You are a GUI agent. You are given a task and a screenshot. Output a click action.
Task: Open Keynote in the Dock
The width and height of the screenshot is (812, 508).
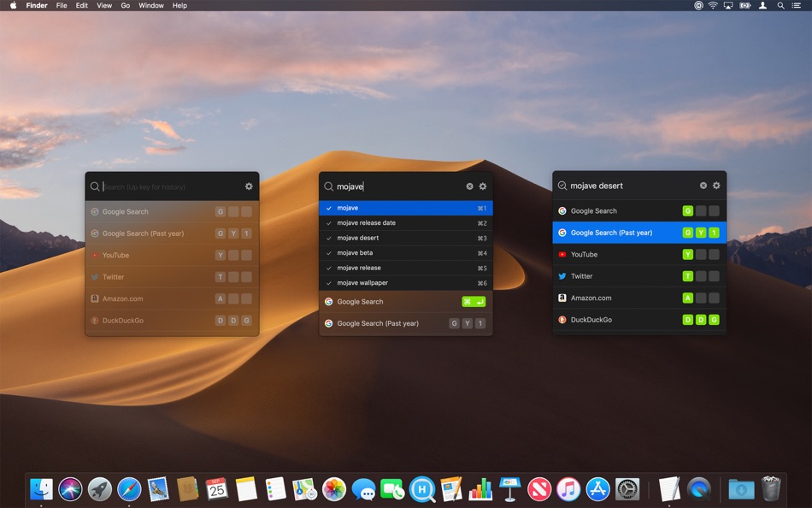pos(510,489)
